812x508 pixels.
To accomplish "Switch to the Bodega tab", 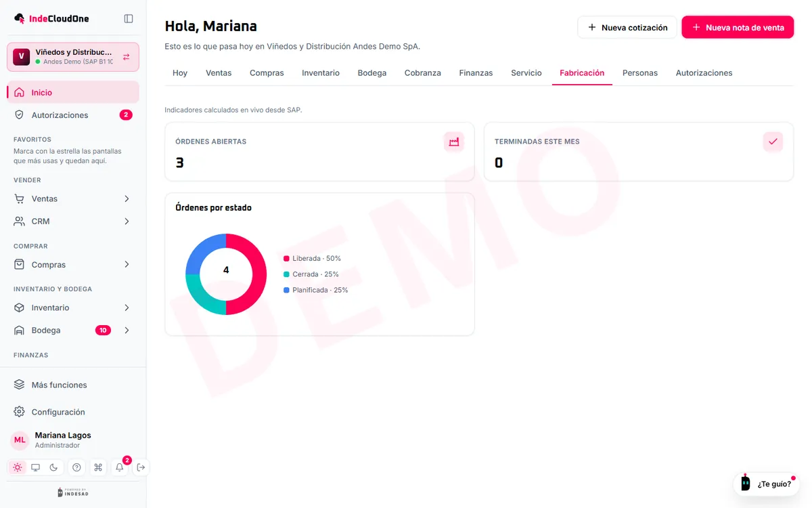I will [372, 72].
